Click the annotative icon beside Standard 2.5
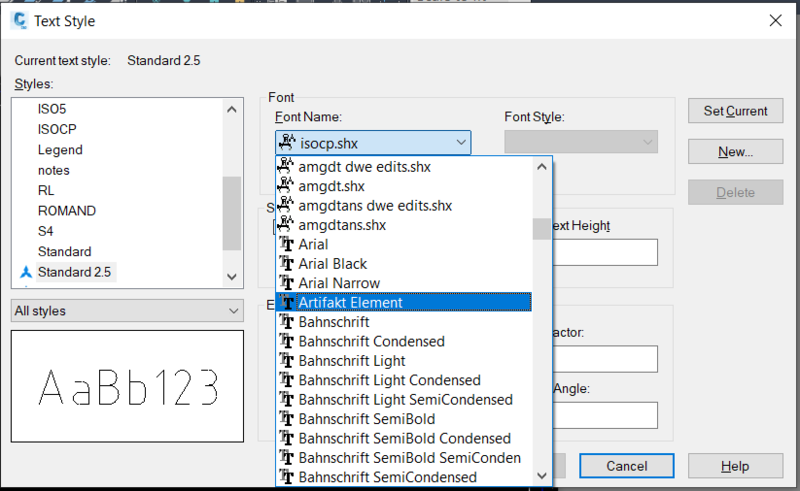The width and height of the screenshot is (800, 491). (25, 272)
